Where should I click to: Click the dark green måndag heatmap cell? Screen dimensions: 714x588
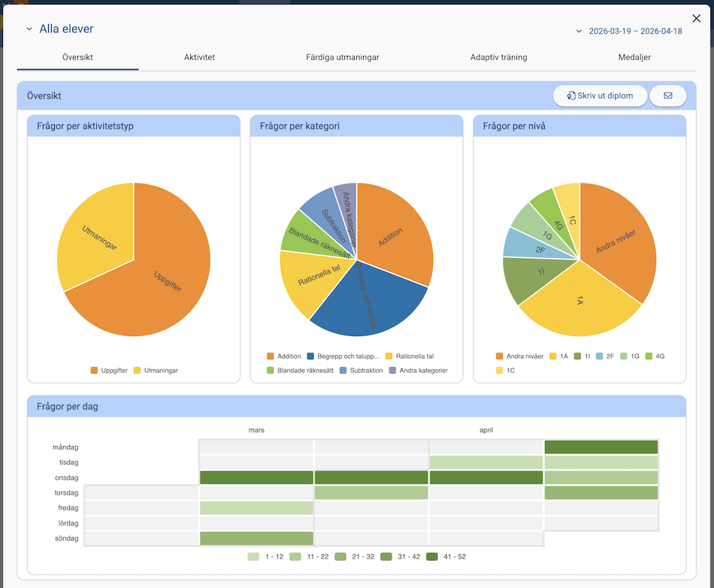(x=601, y=447)
